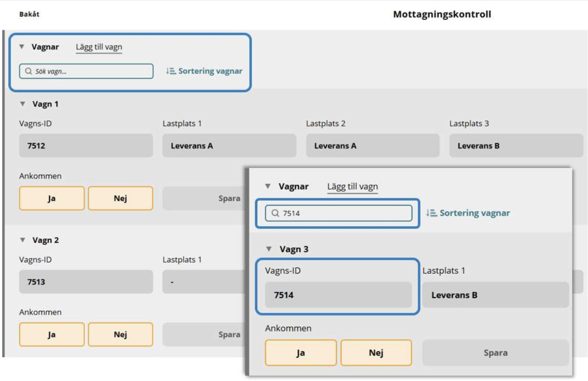Open the upper Lägg till vagn link
The image size is (588, 381).
(x=99, y=47)
